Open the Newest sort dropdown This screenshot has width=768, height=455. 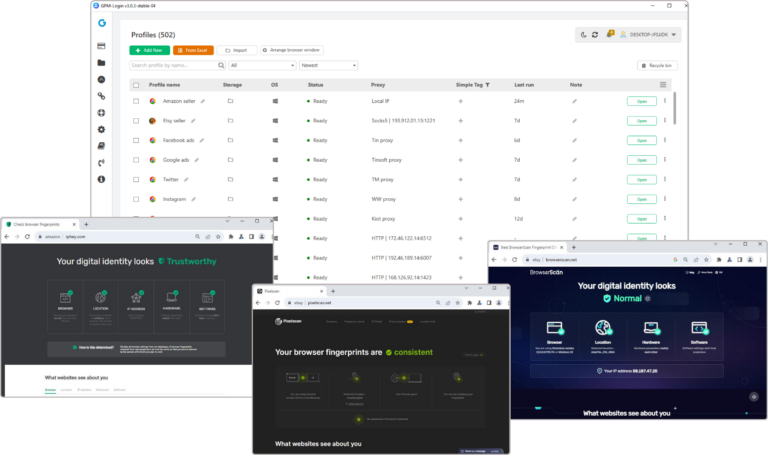coord(329,65)
